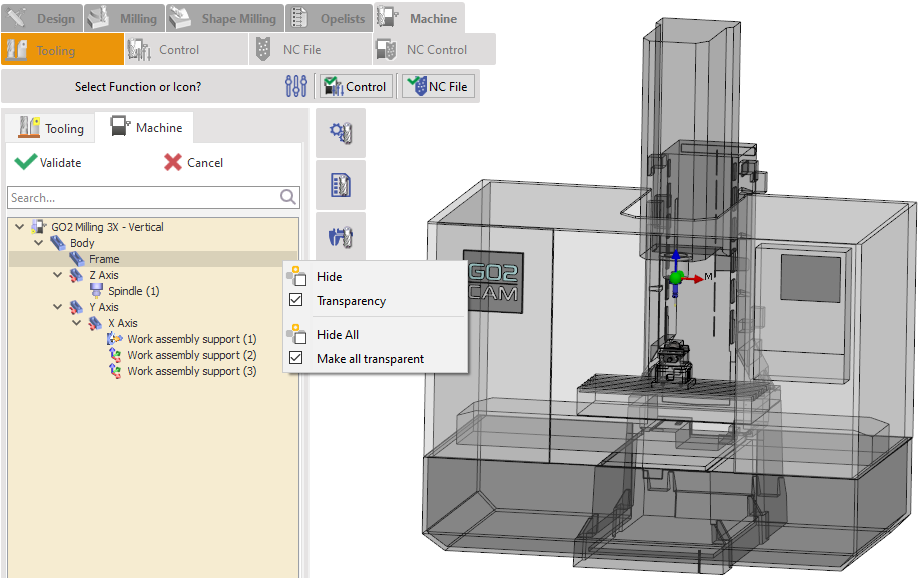This screenshot has height=578, width=920.
Task: Select Hide in the context menu
Action: (329, 277)
